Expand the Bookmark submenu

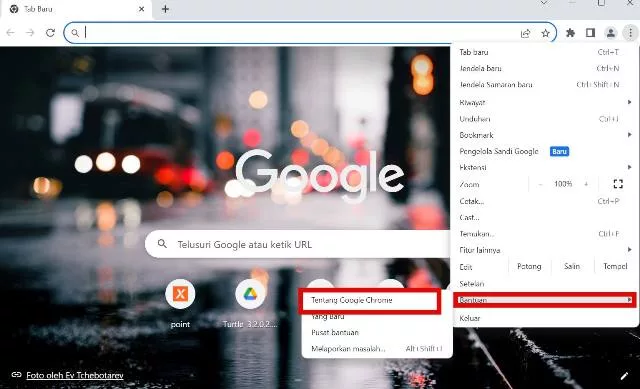tap(544, 135)
